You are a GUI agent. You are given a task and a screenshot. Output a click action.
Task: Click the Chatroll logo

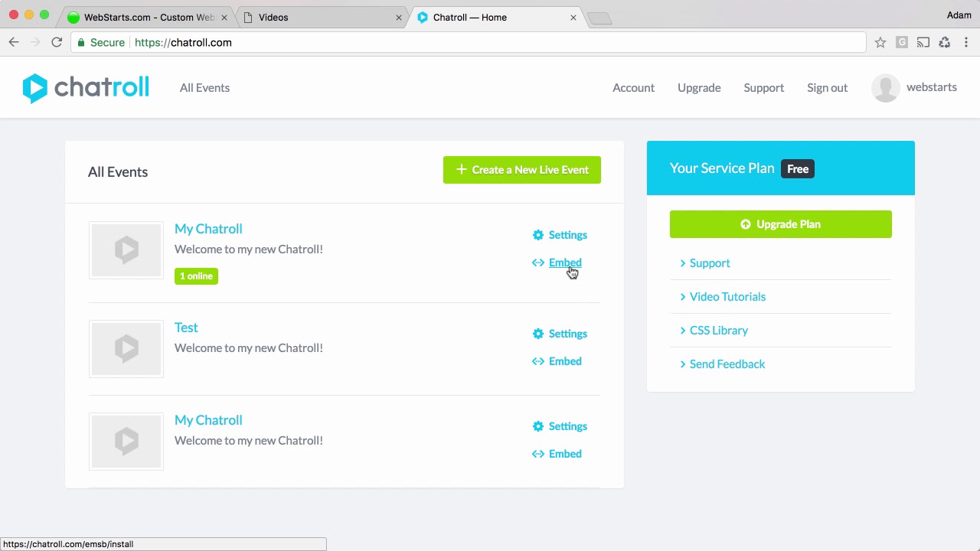tap(86, 88)
